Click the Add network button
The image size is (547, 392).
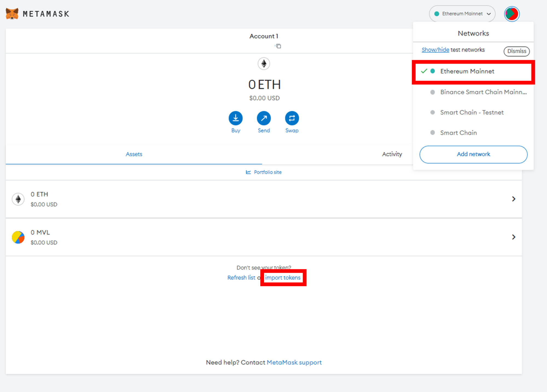pos(473,154)
